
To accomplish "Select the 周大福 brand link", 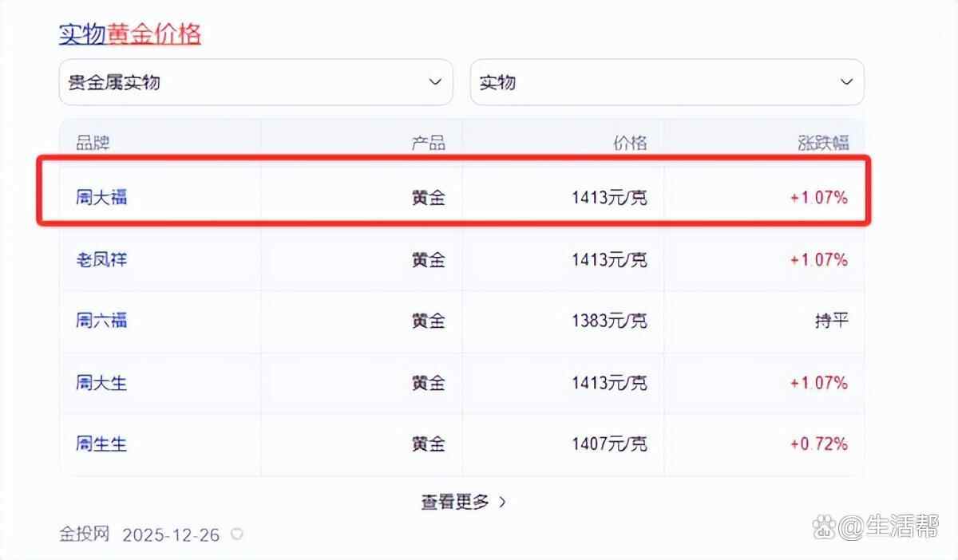I will (101, 197).
